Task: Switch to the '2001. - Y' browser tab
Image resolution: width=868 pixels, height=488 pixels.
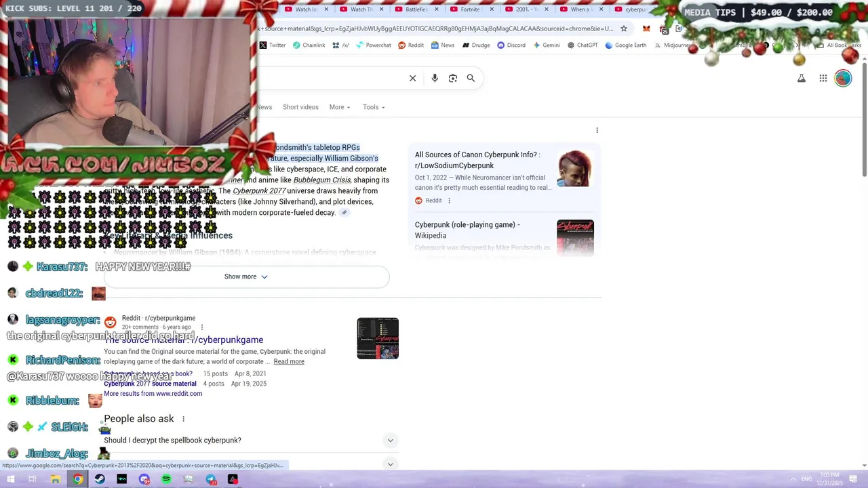Action: [x=526, y=9]
